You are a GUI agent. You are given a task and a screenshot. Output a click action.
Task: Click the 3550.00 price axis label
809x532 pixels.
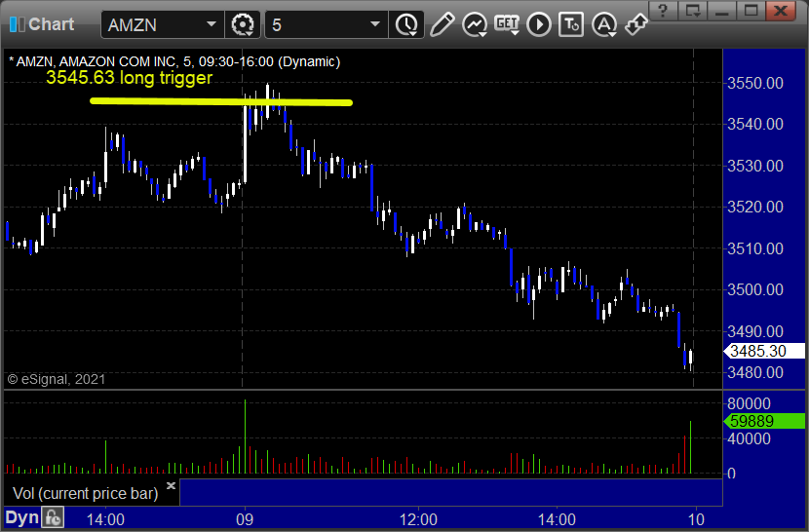[754, 83]
